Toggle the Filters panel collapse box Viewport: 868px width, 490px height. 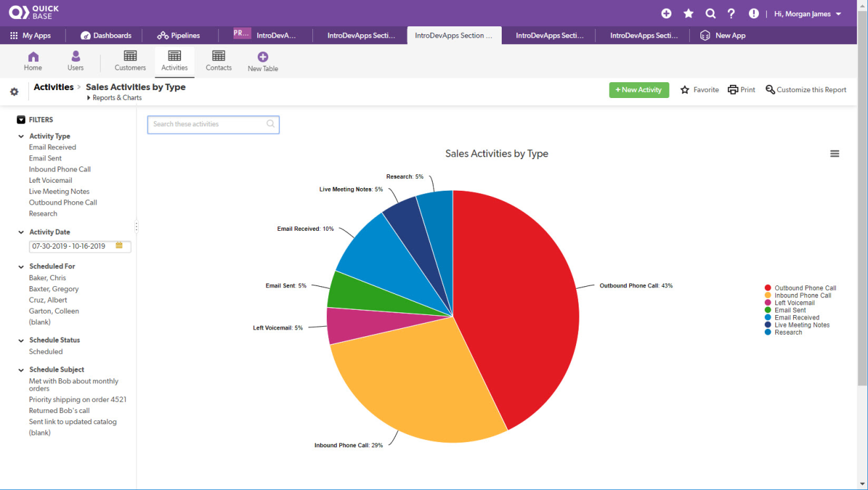point(21,120)
